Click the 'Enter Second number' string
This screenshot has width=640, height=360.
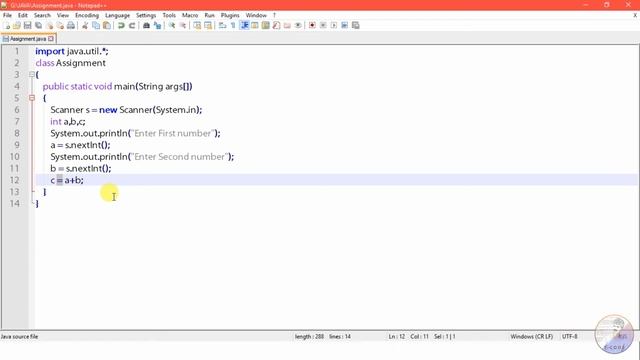point(180,156)
